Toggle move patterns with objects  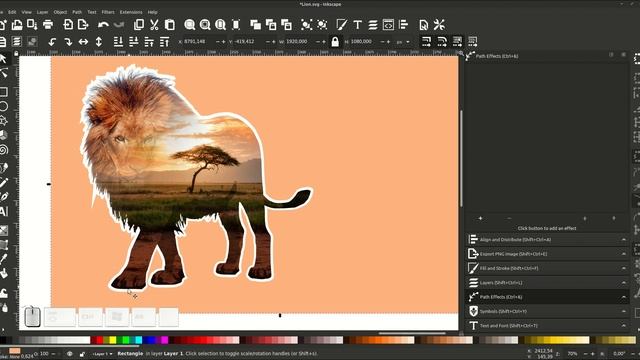pyautogui.click(x=473, y=41)
